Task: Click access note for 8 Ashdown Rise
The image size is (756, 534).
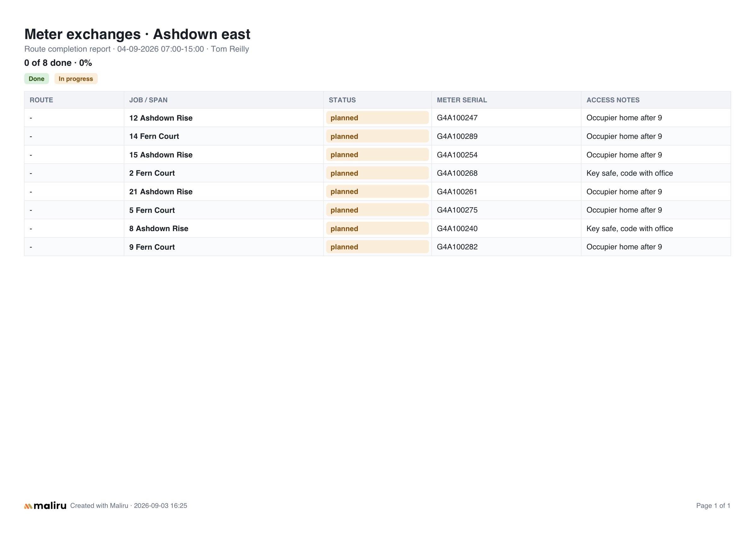Action: click(x=630, y=228)
